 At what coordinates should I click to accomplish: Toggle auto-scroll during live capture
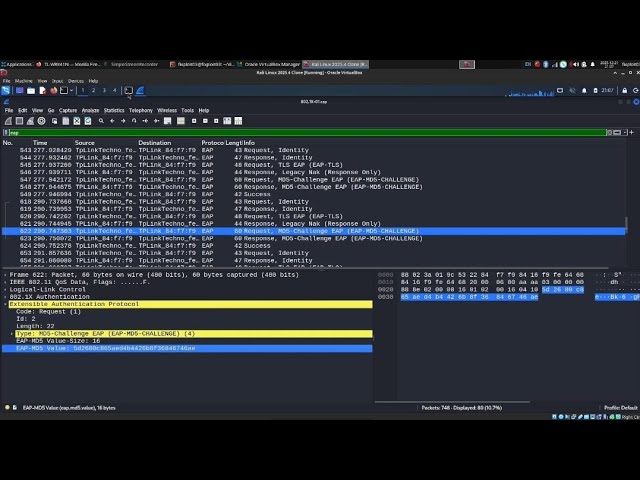pyautogui.click(x=167, y=121)
